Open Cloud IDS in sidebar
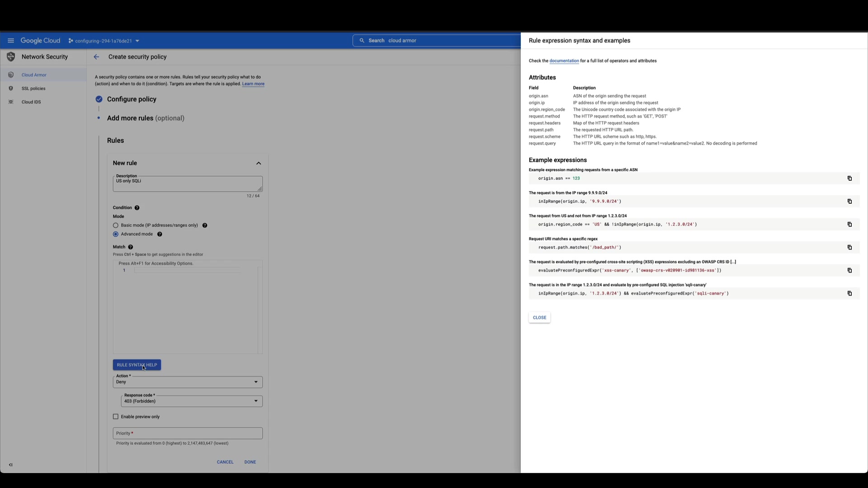 tap(31, 102)
